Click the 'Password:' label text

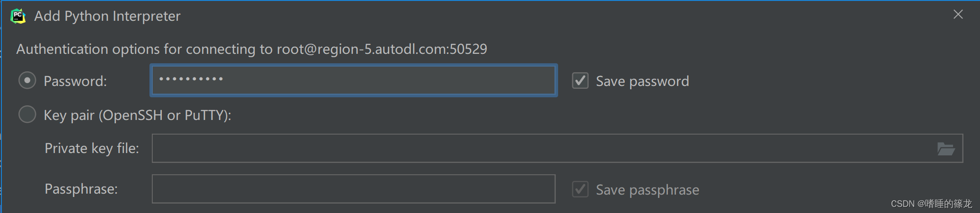coord(75,81)
